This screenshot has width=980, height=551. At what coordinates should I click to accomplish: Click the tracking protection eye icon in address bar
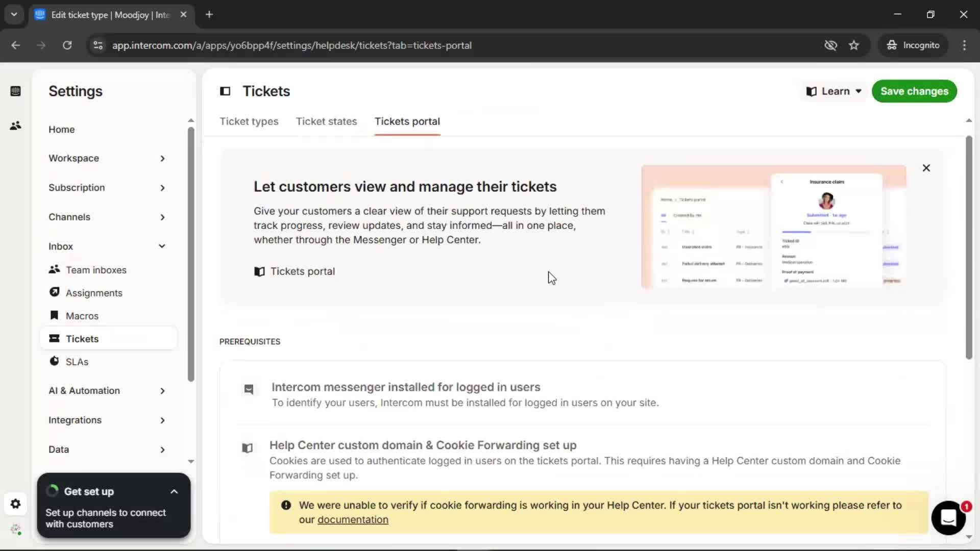point(830,45)
